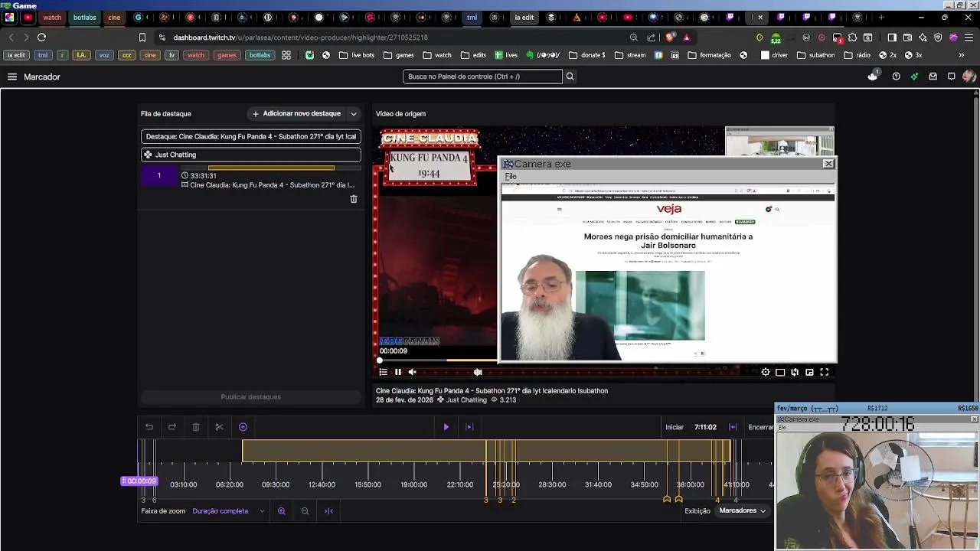Select the timeline marker labeled 2
Viewport: 980px width, 551px height.
tap(514, 500)
